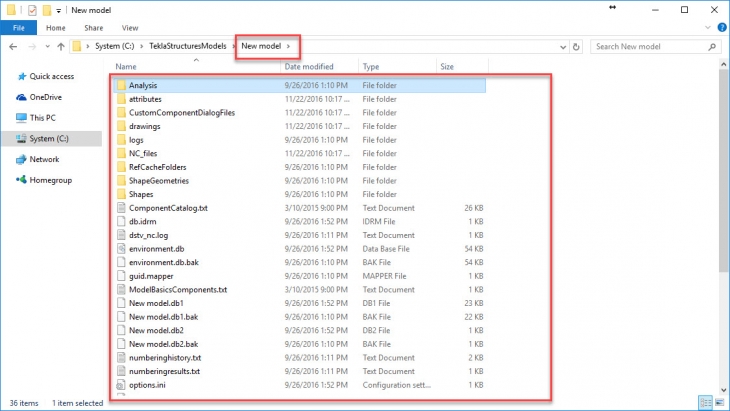
Task: Sort files by Date modified column
Action: point(308,67)
